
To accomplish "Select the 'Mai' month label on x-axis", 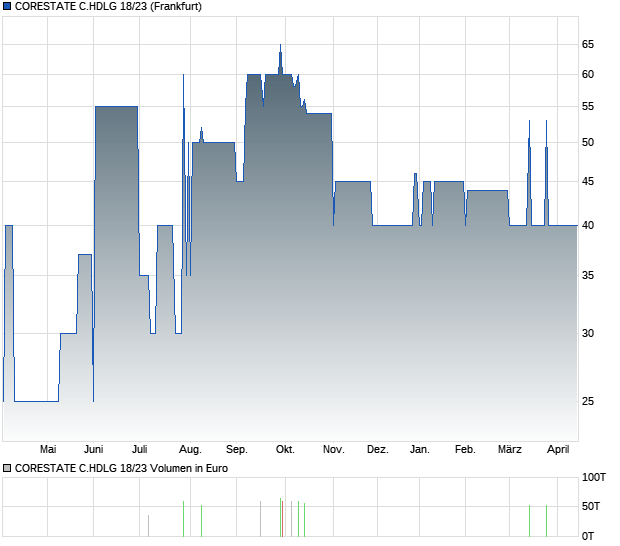I will coord(48,450).
